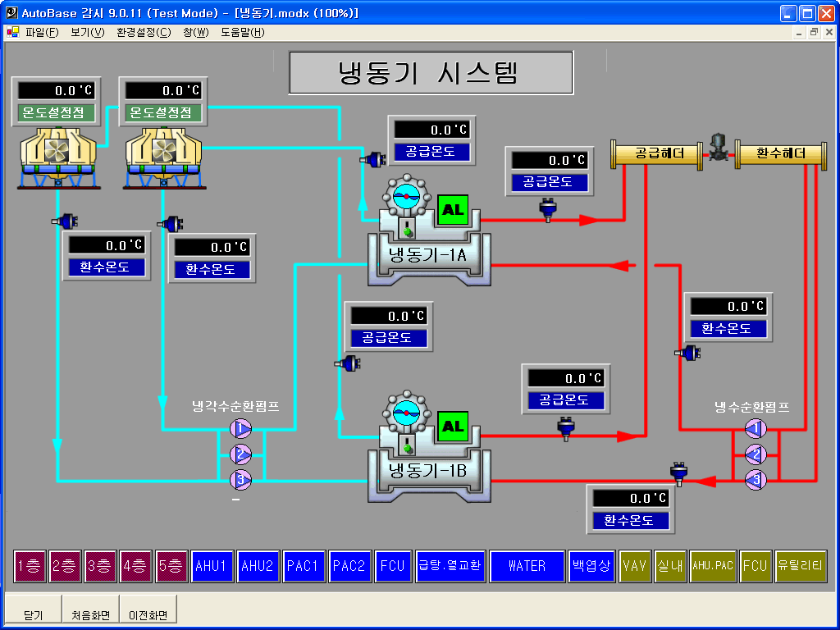Click the left cooling tower fan icon
The width and height of the screenshot is (840, 630).
tap(59, 152)
